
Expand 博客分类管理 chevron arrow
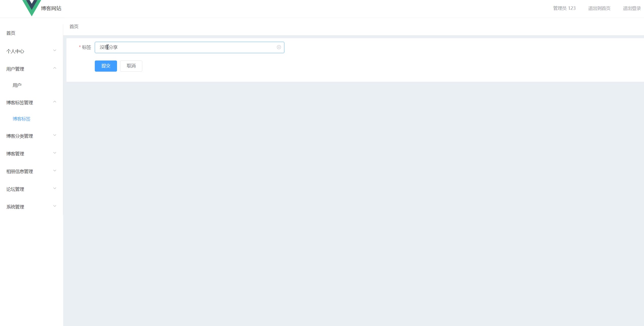click(x=55, y=135)
